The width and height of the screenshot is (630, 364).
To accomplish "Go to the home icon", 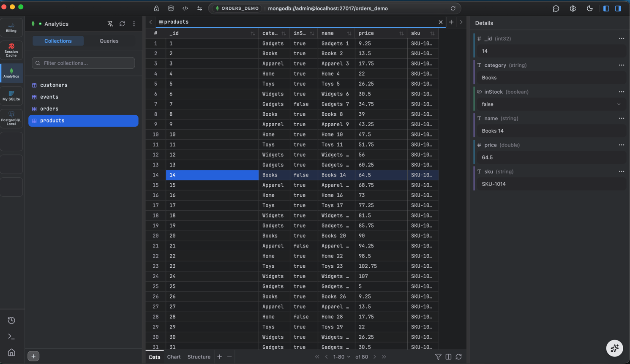I will tap(11, 353).
